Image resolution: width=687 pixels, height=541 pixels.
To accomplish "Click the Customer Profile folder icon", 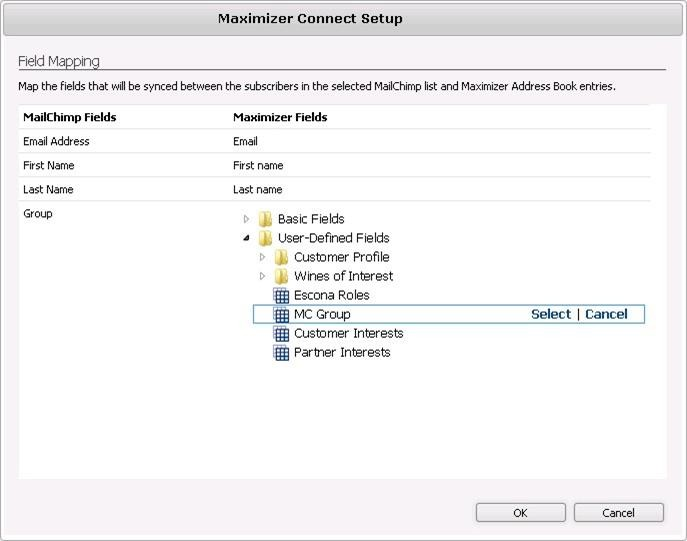I will [x=281, y=257].
